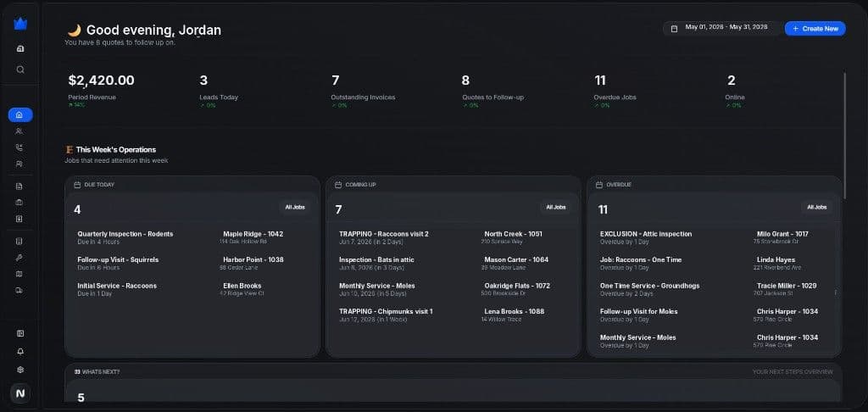Select customer Ellen Brooks
868x412 pixels.
click(242, 286)
